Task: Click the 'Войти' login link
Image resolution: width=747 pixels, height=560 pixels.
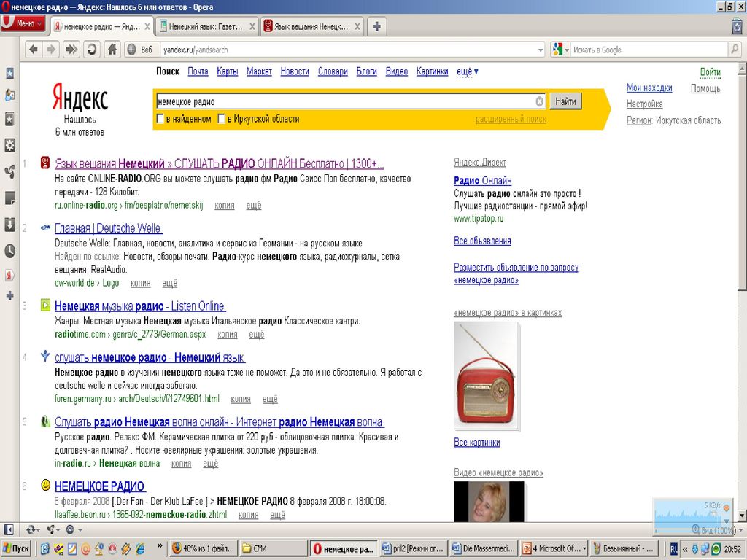Action: (711, 72)
